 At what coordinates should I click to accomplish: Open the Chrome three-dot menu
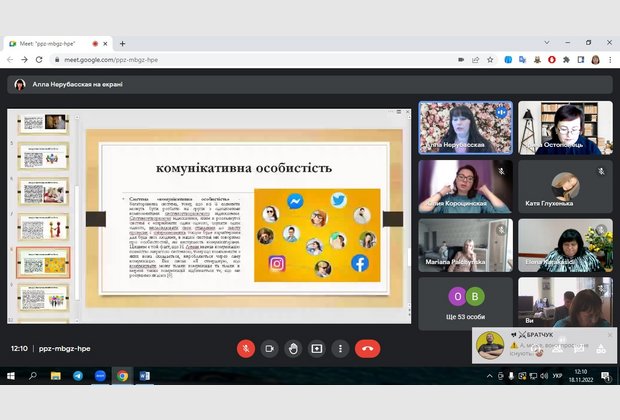[610, 60]
